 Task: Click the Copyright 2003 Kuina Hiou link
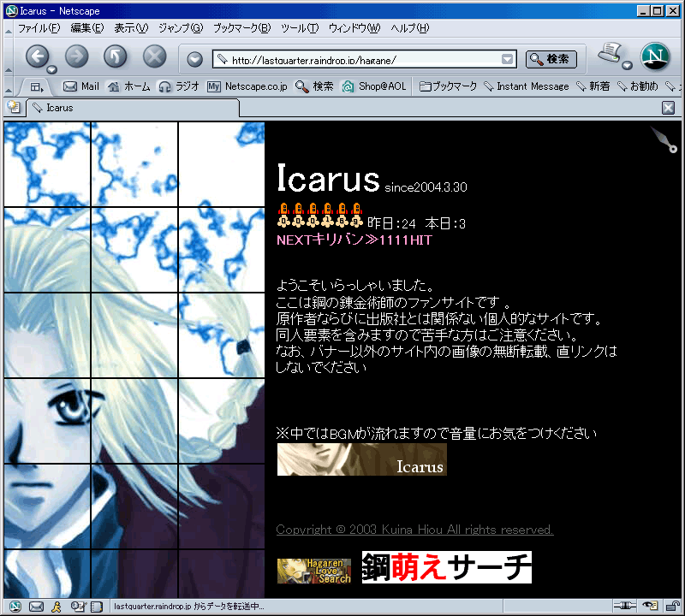coord(414,530)
